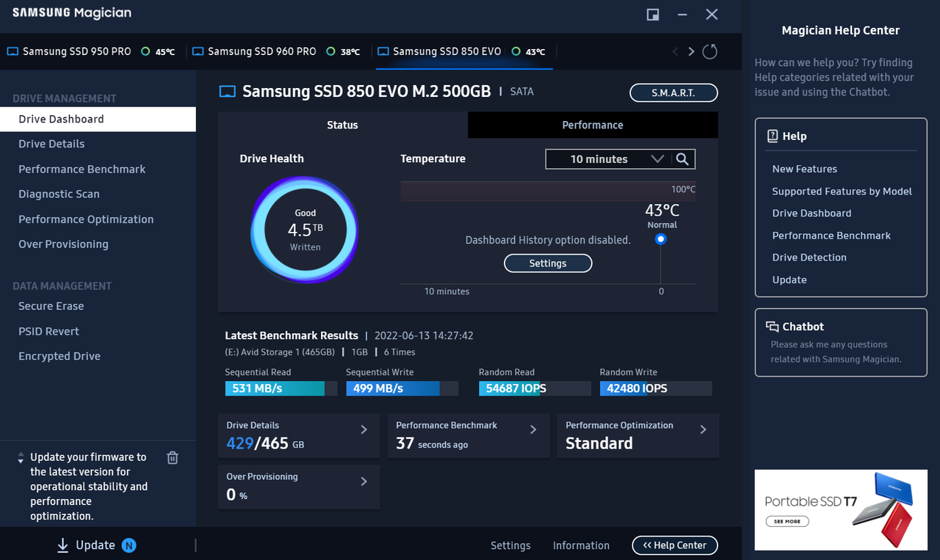Open the 10 minutes time range dropdown
This screenshot has height=560, width=940.
[x=621, y=159]
